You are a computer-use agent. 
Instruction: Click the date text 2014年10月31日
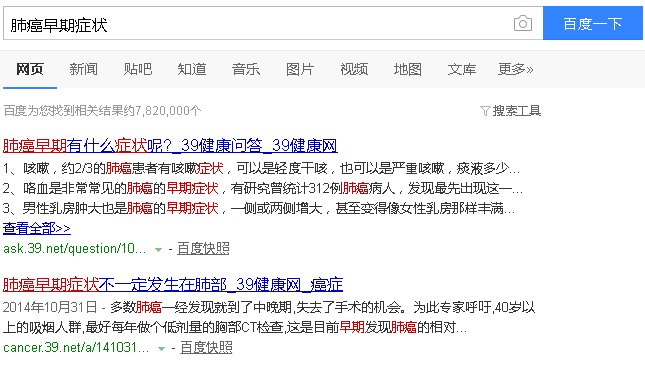(x=50, y=307)
